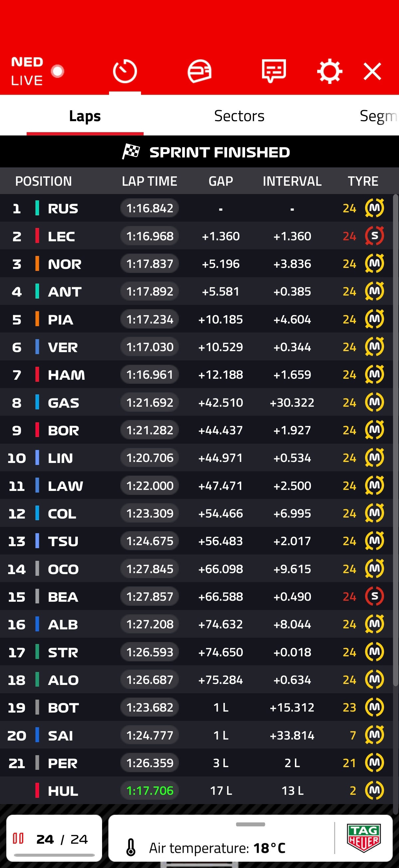This screenshot has width=399, height=868.
Task: Close the live timing panel
Action: coord(372,72)
